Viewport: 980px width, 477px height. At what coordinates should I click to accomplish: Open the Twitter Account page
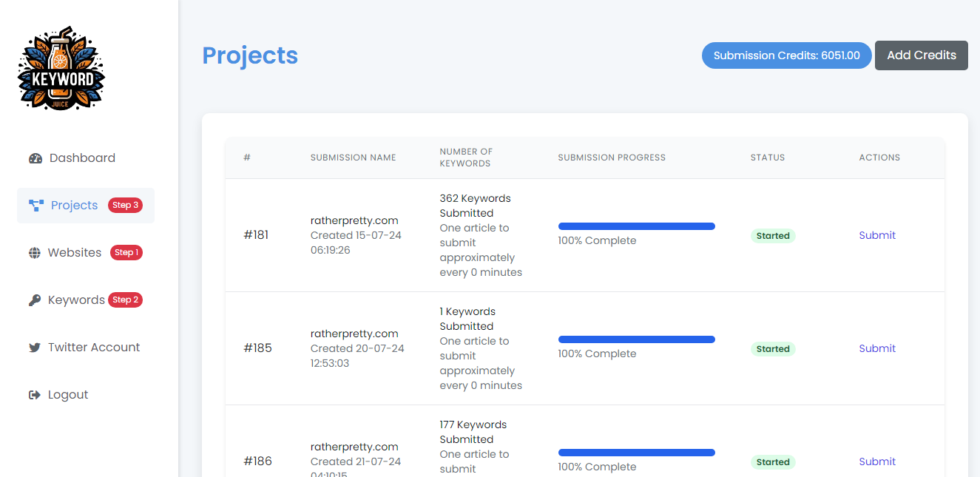[94, 348]
